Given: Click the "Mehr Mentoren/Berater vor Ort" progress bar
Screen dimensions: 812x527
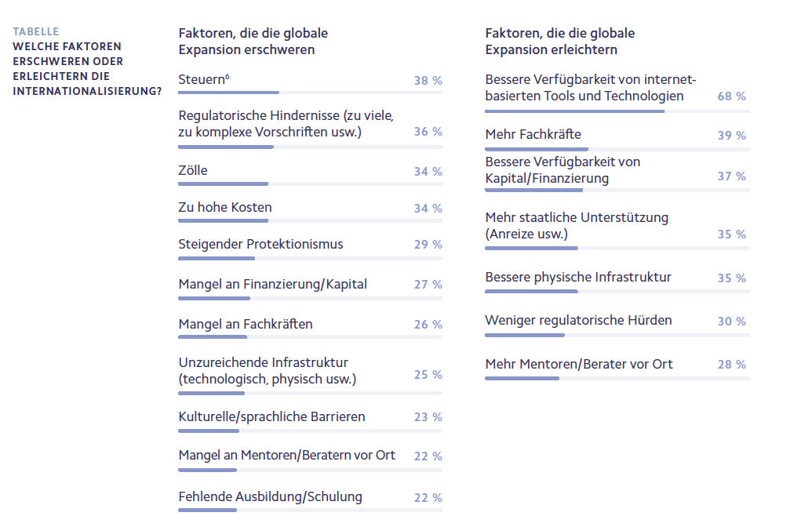Looking at the screenshot, I should tap(523, 378).
